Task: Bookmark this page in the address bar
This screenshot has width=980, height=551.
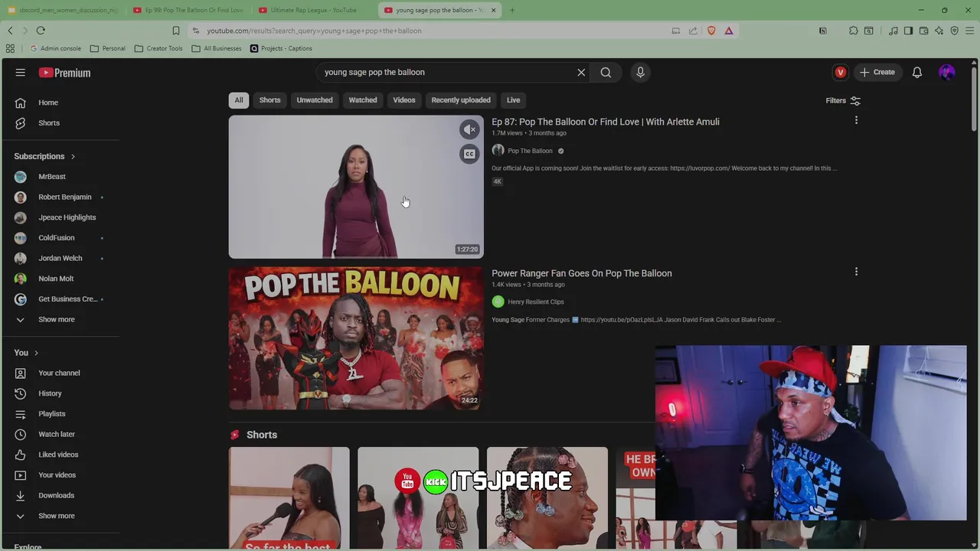Action: [x=176, y=31]
